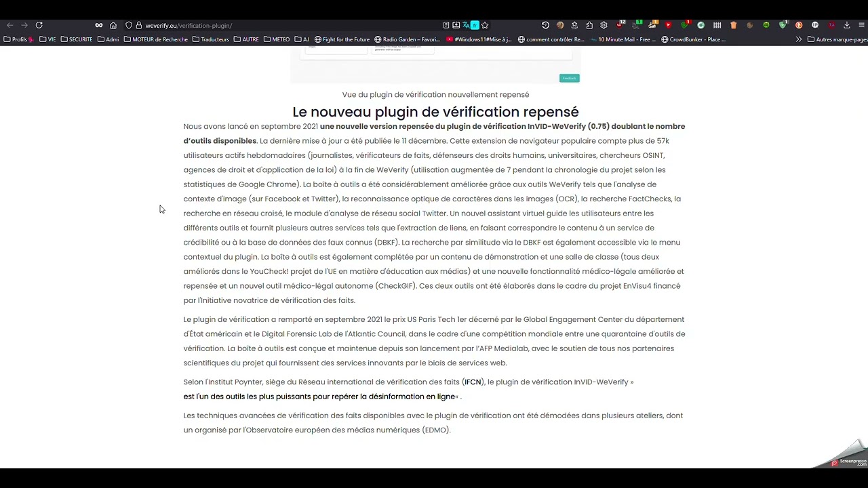This screenshot has height=488, width=868.
Task: Click the DuckDuckGo extension icon
Action: click(799, 25)
